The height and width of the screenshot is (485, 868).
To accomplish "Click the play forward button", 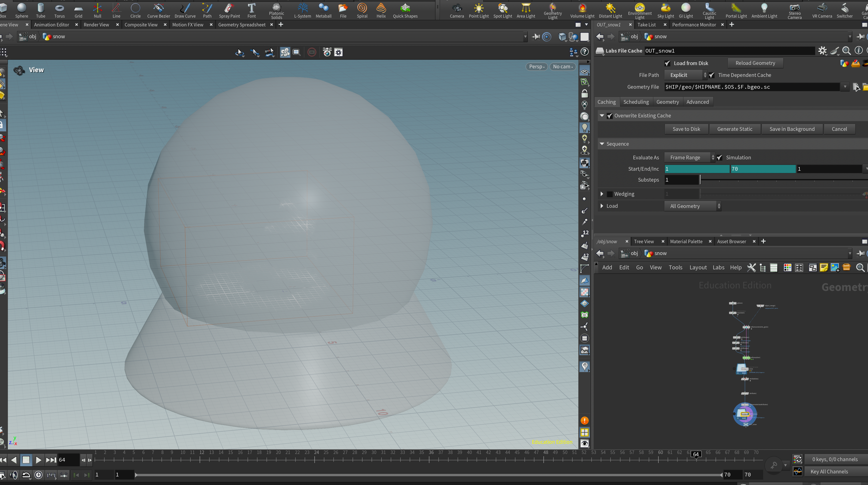I will point(38,460).
